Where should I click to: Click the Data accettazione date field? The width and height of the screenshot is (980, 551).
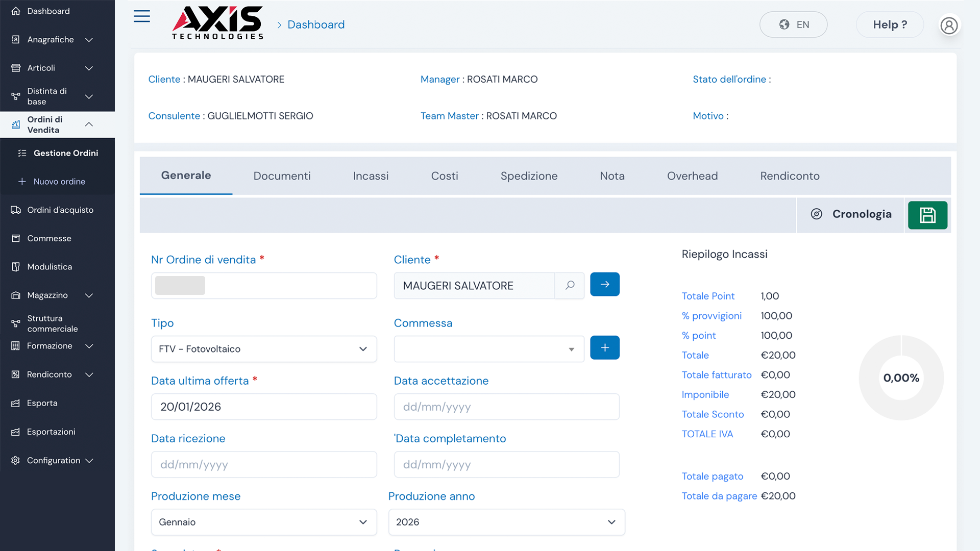pyautogui.click(x=506, y=407)
